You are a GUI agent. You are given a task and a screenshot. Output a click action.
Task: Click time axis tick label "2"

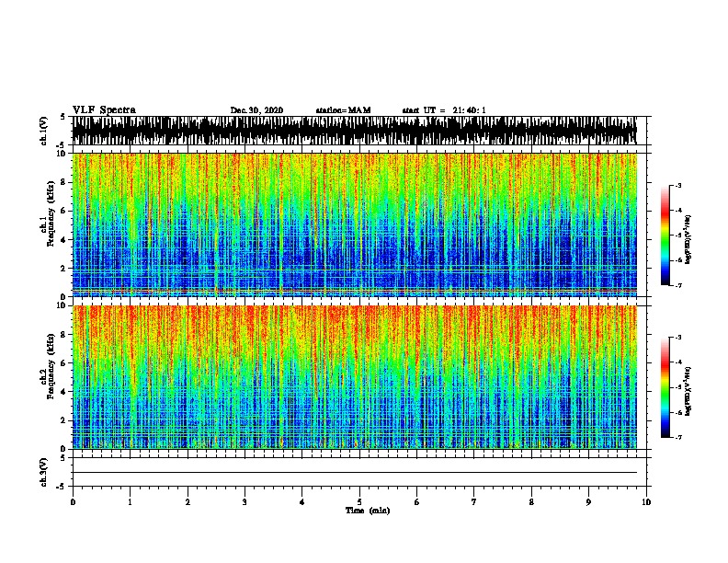point(188,502)
